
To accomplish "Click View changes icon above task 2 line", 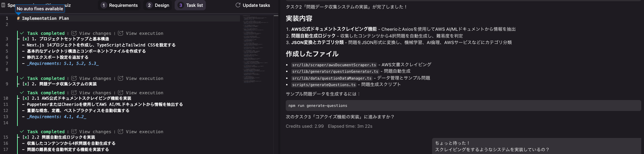I will click(74, 78).
